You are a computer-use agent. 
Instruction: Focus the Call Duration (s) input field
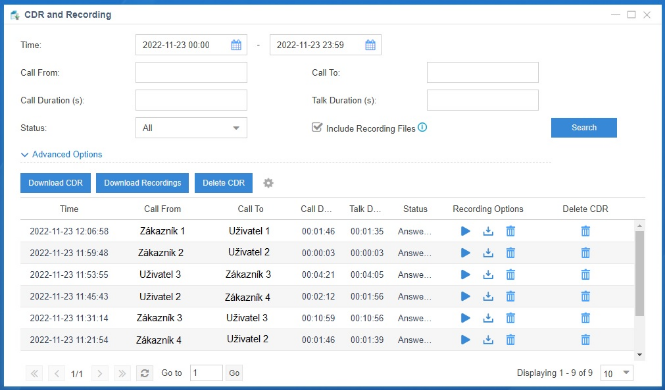point(191,100)
